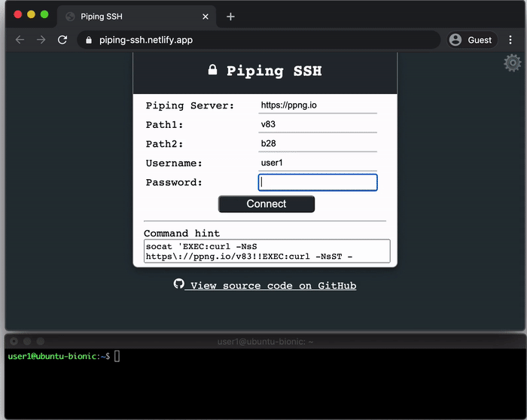Click the browser back arrow
Image resolution: width=527 pixels, height=420 pixels.
20,40
